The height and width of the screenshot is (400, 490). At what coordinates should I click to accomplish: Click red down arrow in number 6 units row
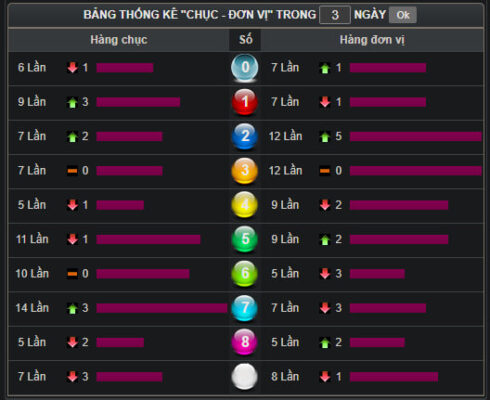pyautogui.click(x=325, y=274)
